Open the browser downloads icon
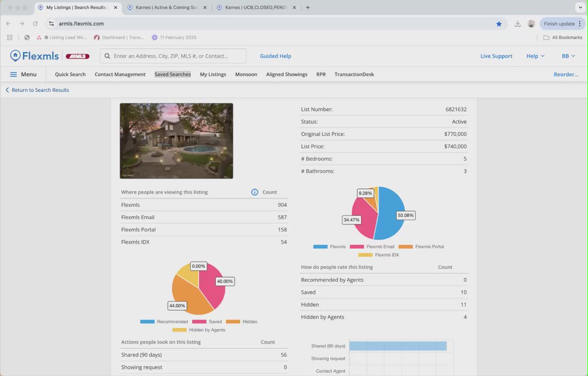Viewport: 588px width, 376px height. 517,23
